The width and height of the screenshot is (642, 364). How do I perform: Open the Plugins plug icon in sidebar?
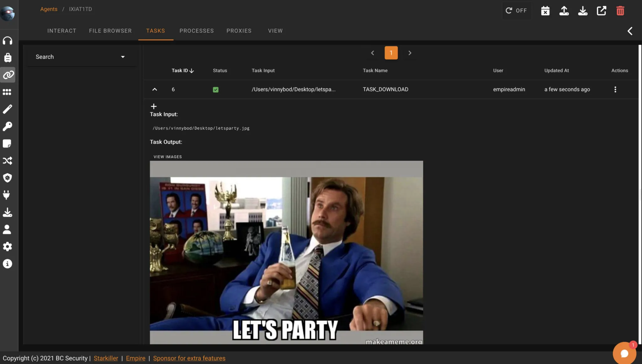pos(7,195)
